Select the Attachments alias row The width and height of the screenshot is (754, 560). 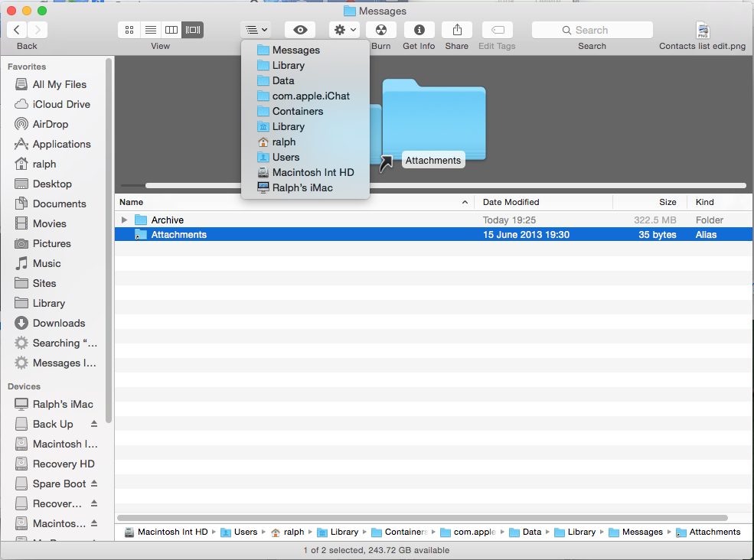pos(434,235)
